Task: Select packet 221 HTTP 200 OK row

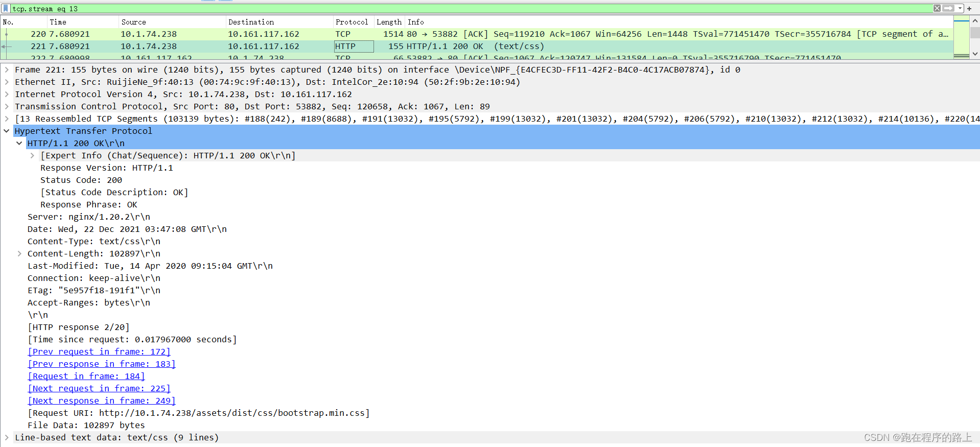Action: point(477,46)
